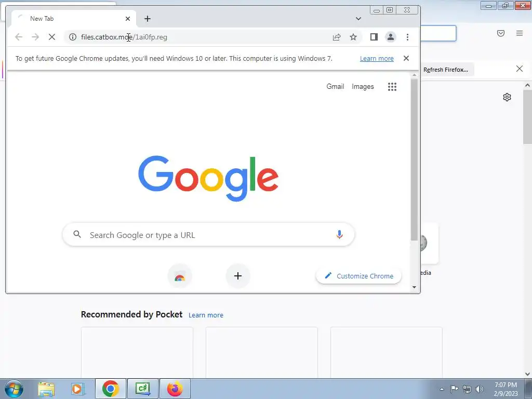
Task: Share this page icon in Chrome
Action: pyautogui.click(x=337, y=37)
